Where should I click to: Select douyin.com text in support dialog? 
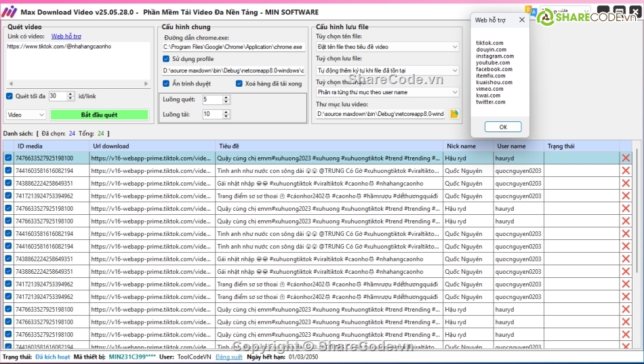point(491,49)
